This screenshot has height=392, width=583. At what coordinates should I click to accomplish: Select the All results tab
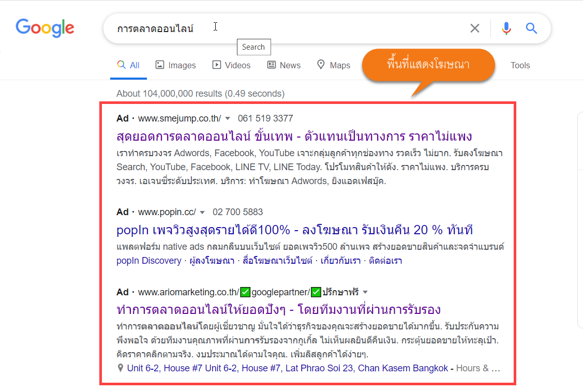128,65
